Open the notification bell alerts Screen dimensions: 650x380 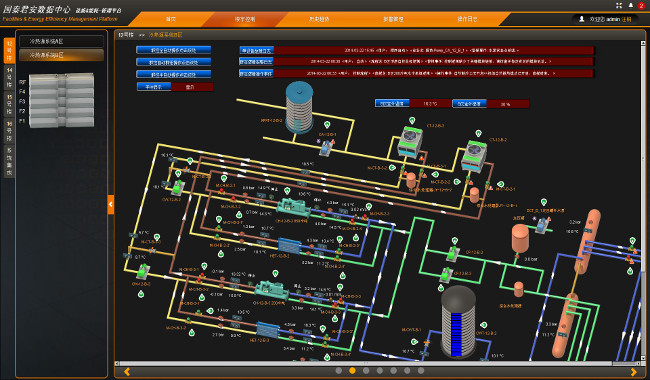tap(631, 5)
